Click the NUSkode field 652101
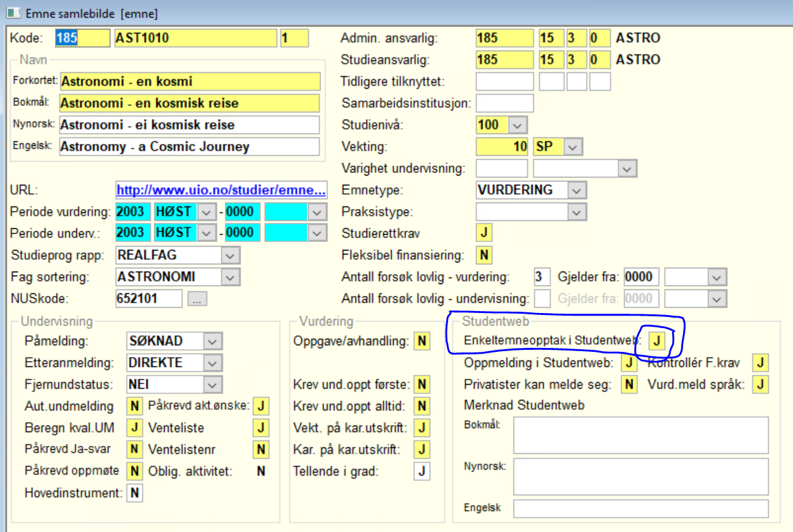 click(x=149, y=299)
